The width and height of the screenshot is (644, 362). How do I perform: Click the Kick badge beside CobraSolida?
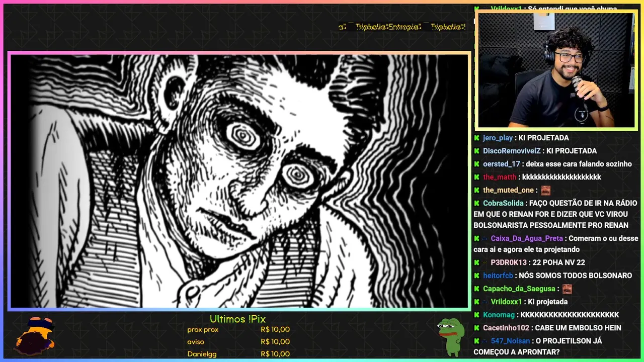[476, 203]
